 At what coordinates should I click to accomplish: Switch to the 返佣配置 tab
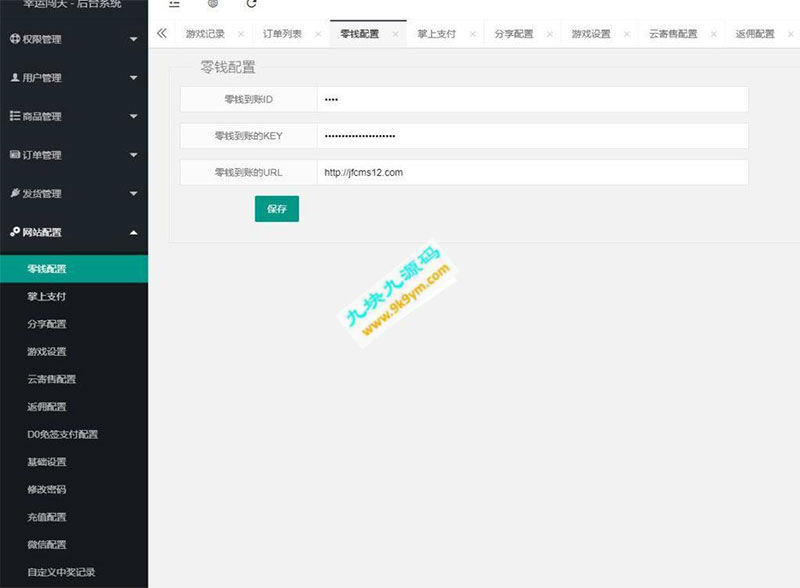(755, 34)
